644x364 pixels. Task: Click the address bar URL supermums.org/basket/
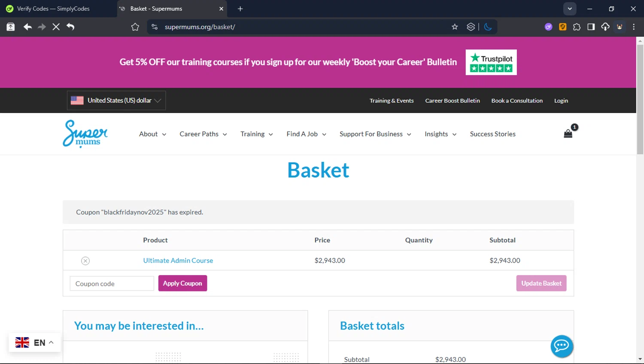(200, 27)
